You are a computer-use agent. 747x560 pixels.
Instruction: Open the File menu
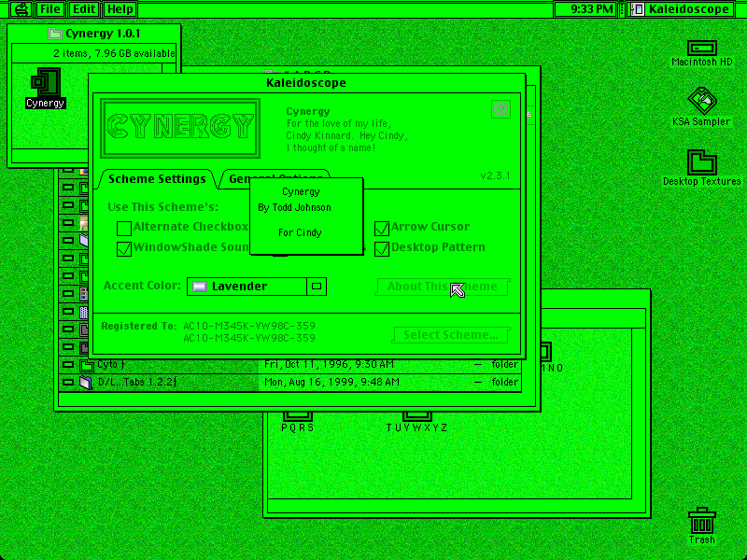[50, 9]
